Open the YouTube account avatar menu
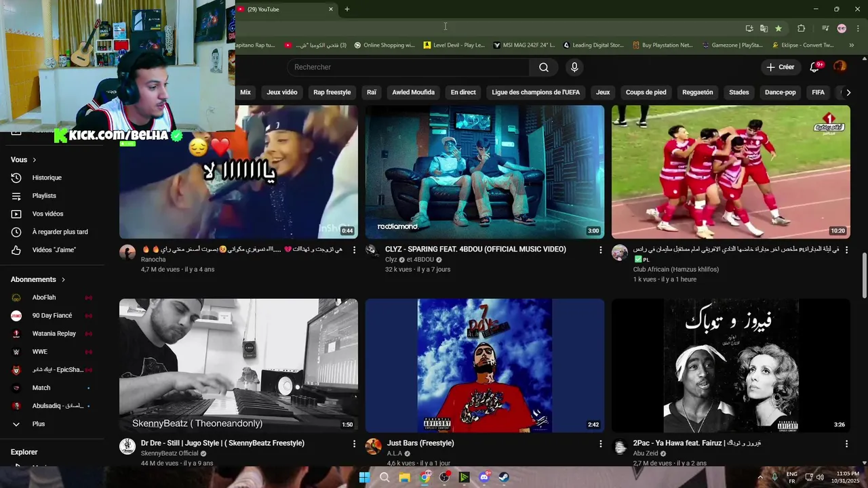Viewport: 868px width, 488px height. [840, 66]
